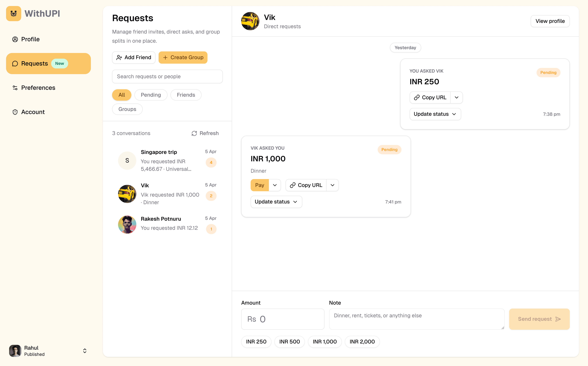Click the Copy URL link icon on INR 250 request
This screenshot has width=588, height=366.
tap(417, 97)
